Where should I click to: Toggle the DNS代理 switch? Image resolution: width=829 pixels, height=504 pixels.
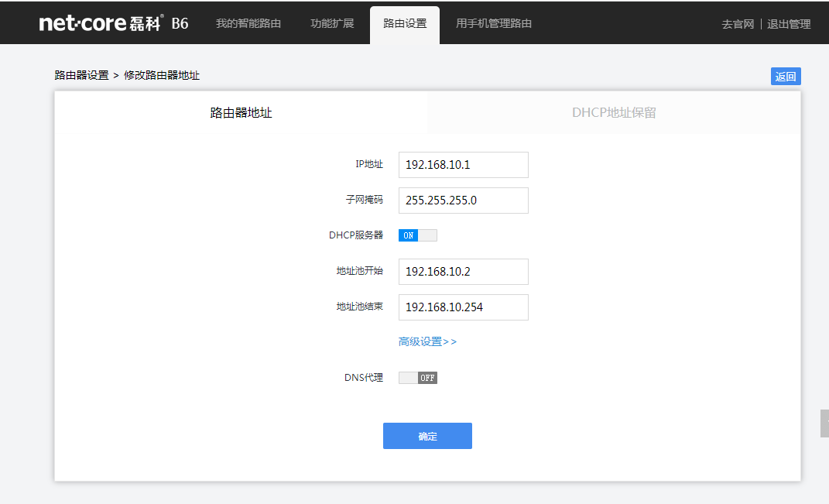pyautogui.click(x=418, y=378)
